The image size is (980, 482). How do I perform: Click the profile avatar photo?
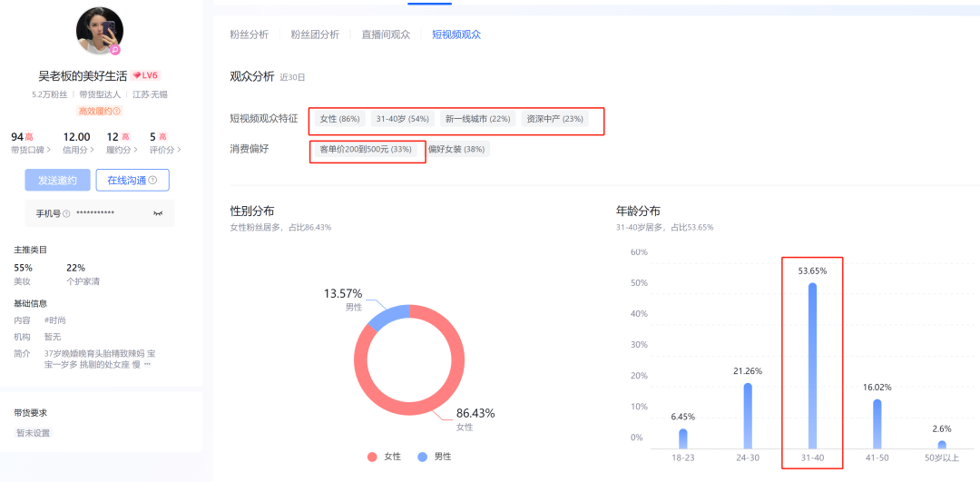tap(99, 31)
